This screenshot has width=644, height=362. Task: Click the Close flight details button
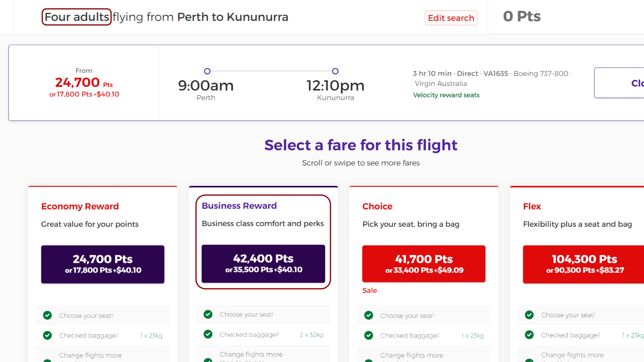pos(619,83)
